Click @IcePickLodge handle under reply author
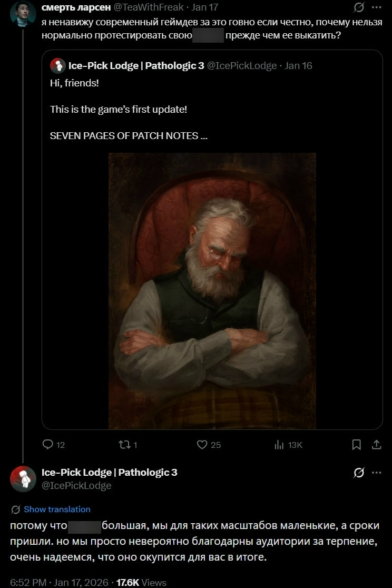 (x=76, y=486)
